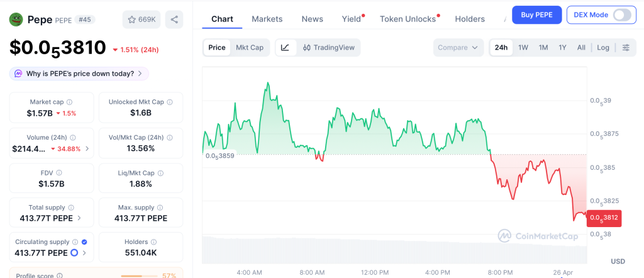Enable Log scale on chart
The image size is (644, 278).
coord(603,47)
